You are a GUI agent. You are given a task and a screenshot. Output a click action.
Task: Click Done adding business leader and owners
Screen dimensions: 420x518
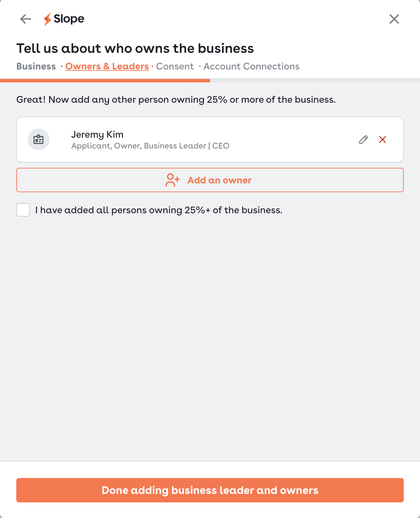[x=210, y=490]
